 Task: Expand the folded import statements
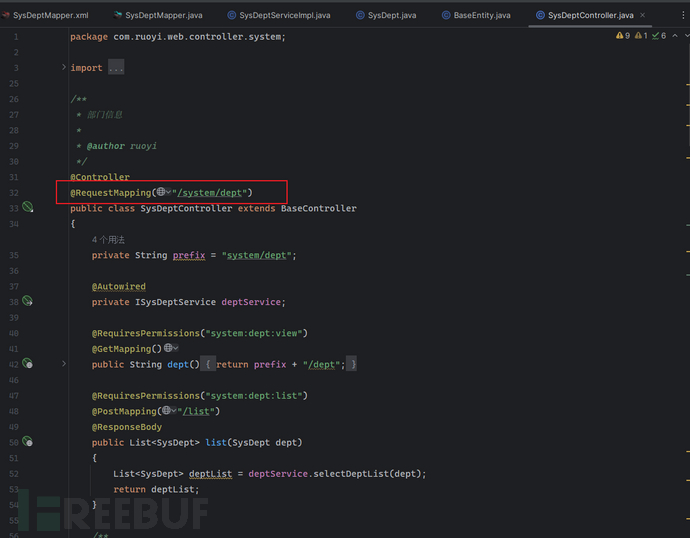pos(64,67)
